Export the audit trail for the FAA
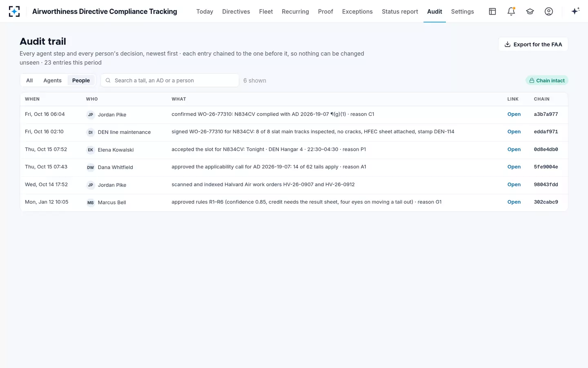Viewport: 588px width, 368px height. (x=533, y=45)
